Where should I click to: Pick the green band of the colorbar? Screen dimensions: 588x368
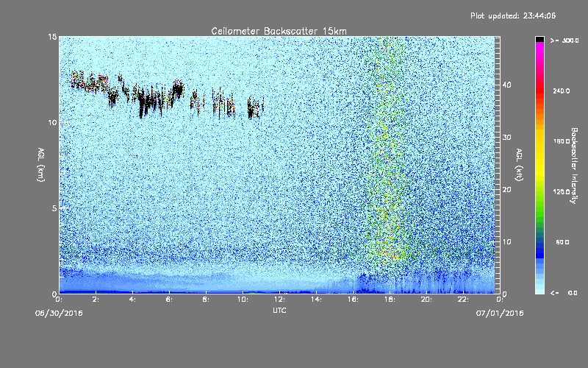point(539,210)
